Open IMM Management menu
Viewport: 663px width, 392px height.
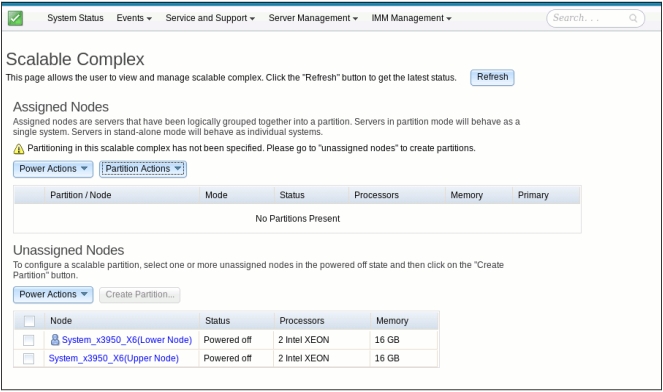click(411, 18)
